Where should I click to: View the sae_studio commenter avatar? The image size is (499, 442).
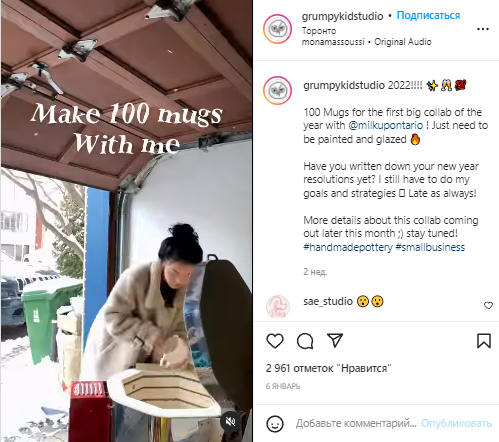coord(278,306)
